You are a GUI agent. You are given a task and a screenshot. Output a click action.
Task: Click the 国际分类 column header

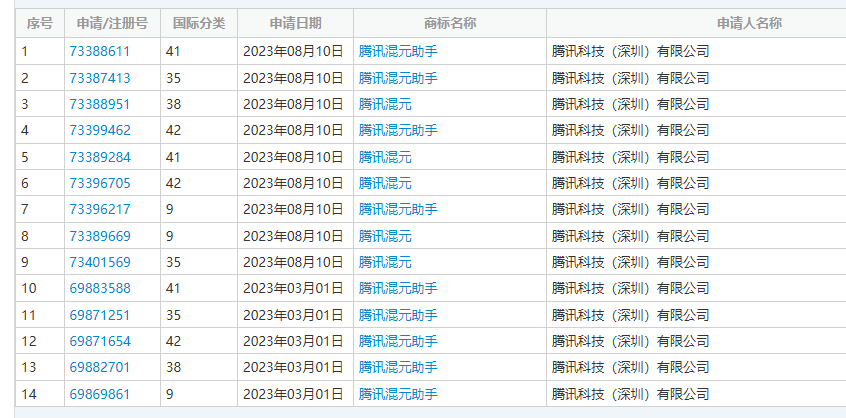point(198,23)
